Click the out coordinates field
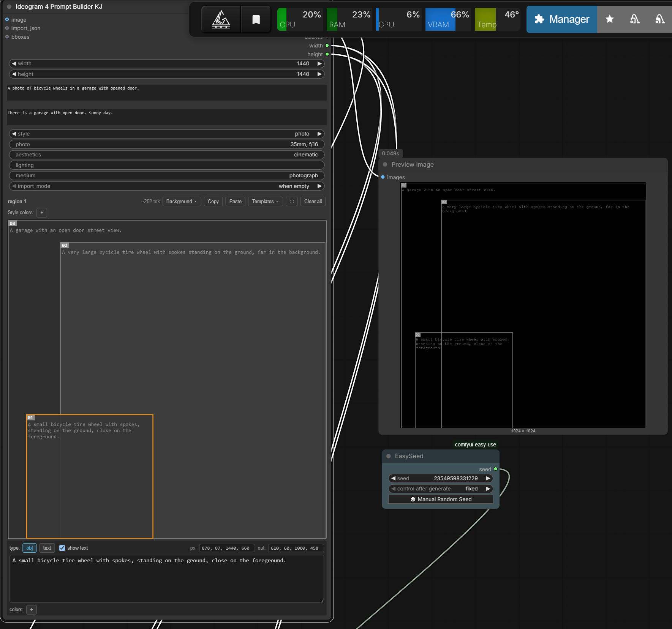The height and width of the screenshot is (629, 672). [296, 548]
